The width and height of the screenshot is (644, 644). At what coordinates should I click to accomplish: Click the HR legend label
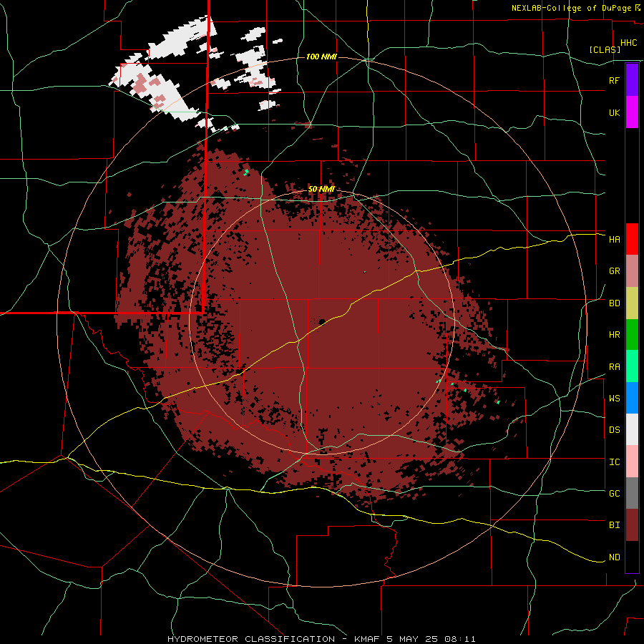tap(614, 335)
